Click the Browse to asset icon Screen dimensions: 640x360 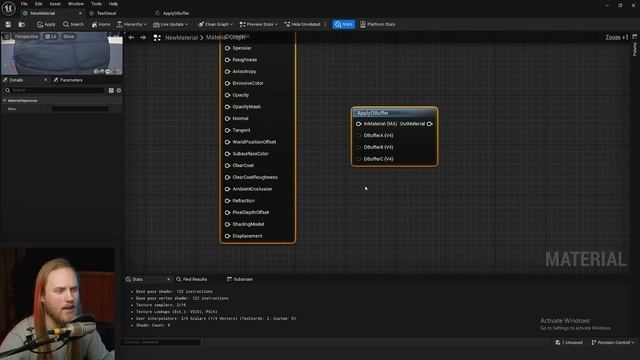22,24
